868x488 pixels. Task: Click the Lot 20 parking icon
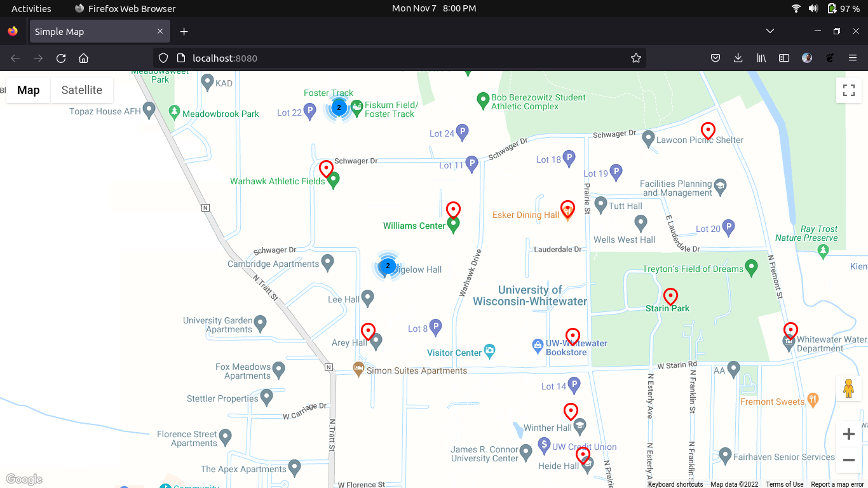(x=729, y=227)
